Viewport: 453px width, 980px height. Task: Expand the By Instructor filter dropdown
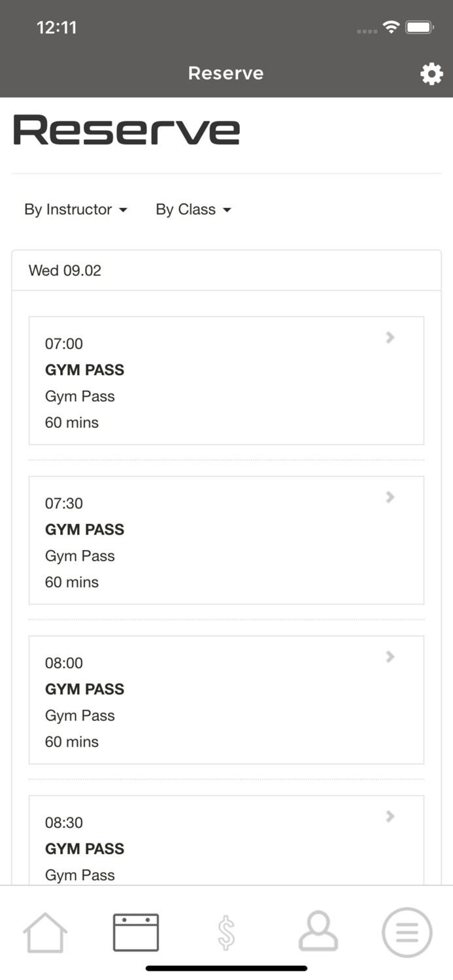[x=76, y=210]
